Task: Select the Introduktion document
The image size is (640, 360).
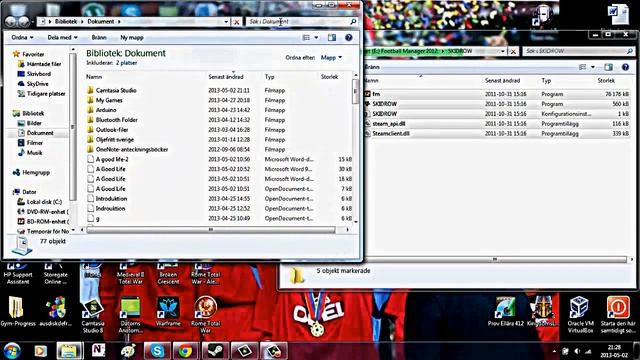Action: tap(111, 199)
